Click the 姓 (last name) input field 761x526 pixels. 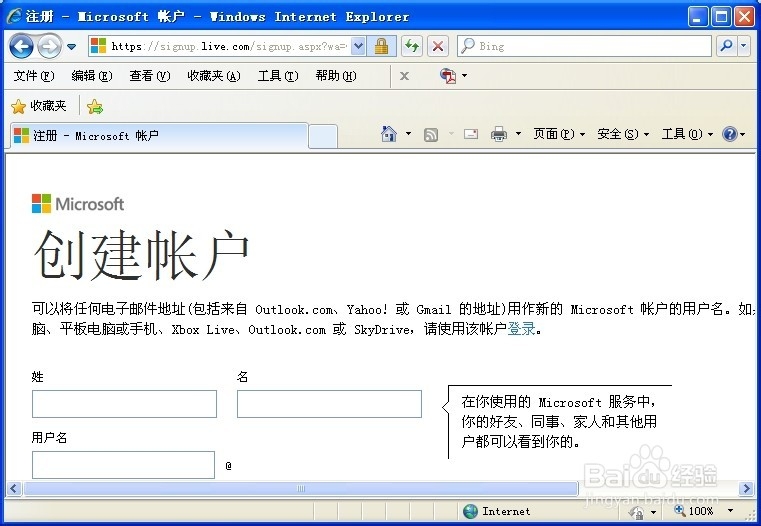click(124, 404)
